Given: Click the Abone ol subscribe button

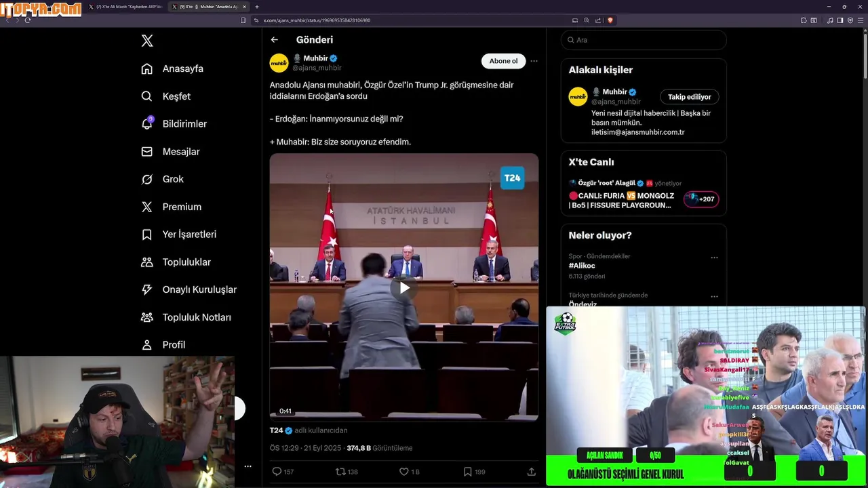Looking at the screenshot, I should click(503, 61).
